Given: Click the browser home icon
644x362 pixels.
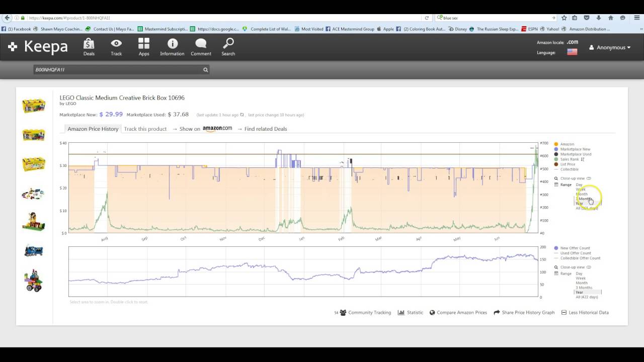Looking at the screenshot, I should (x=610, y=18).
